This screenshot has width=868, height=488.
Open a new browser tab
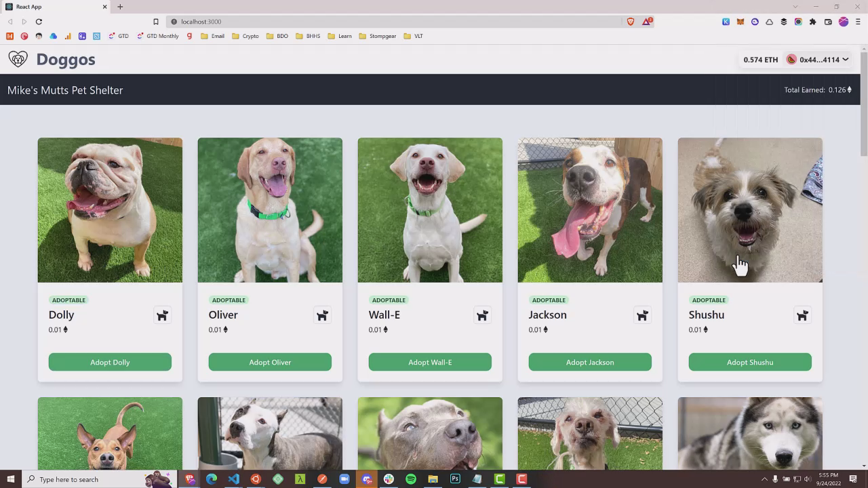coord(120,7)
